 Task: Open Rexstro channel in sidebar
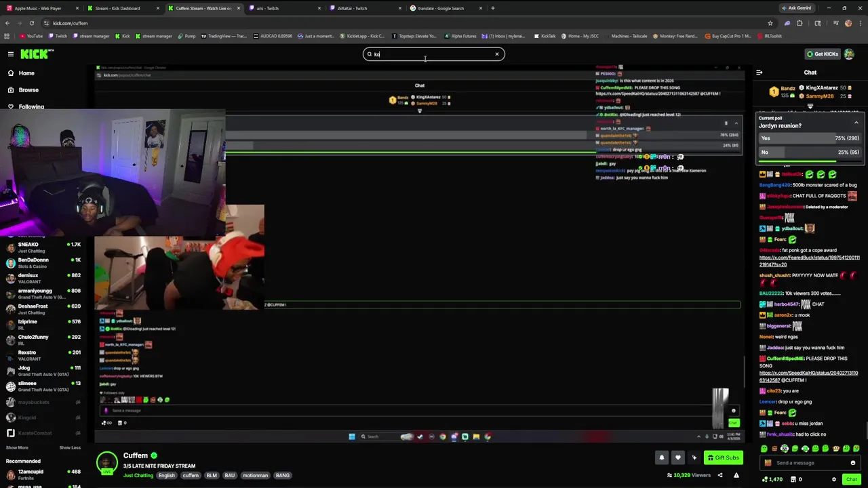pyautogui.click(x=42, y=356)
